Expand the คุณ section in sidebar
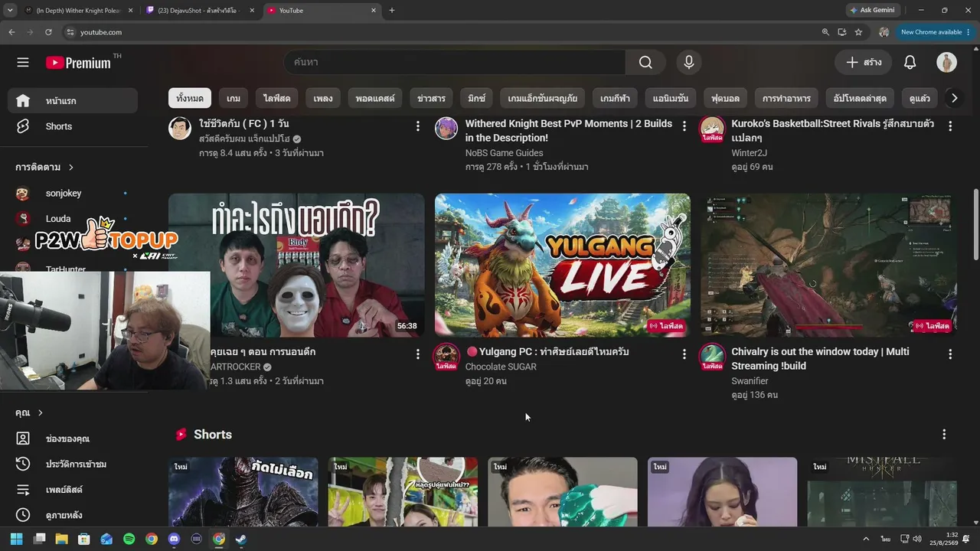Image resolution: width=980 pixels, height=551 pixels. click(29, 412)
